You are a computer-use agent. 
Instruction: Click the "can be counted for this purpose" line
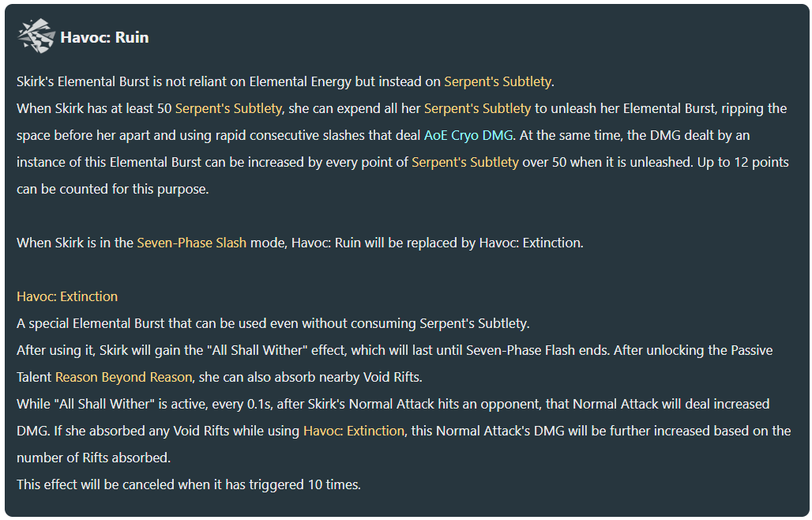[113, 189]
